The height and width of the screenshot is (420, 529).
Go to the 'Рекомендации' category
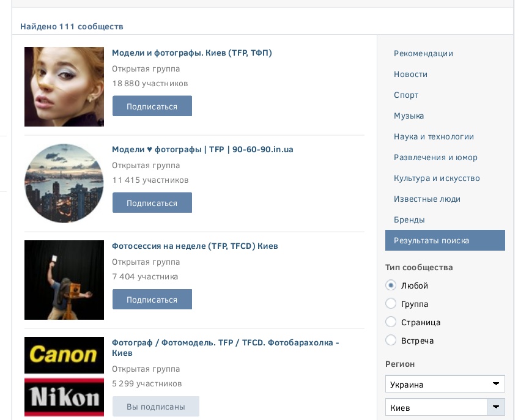coord(423,54)
